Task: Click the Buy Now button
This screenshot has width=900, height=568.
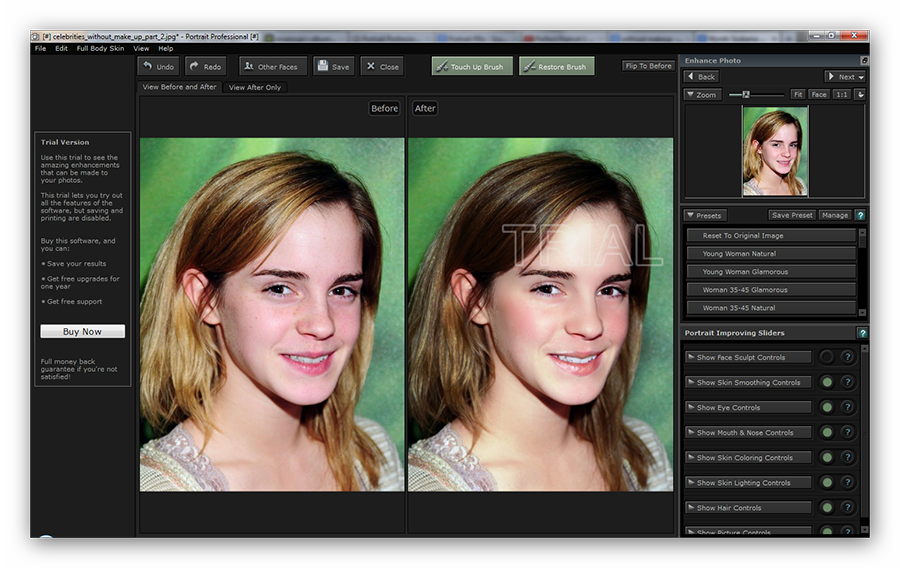Action: tap(82, 332)
